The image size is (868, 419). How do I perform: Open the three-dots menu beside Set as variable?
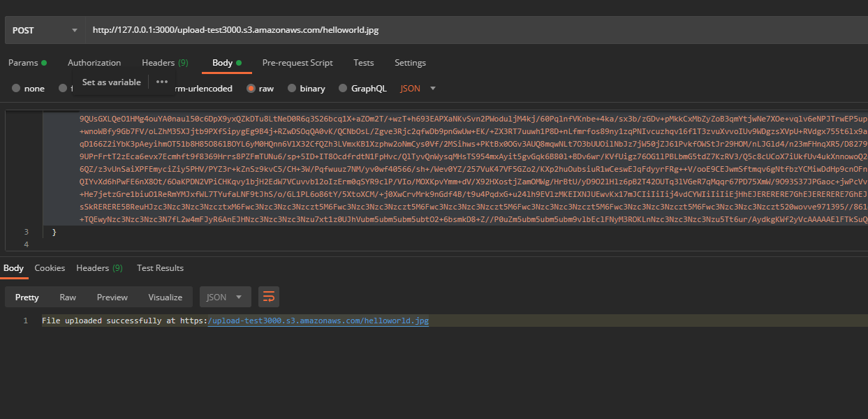coord(162,82)
